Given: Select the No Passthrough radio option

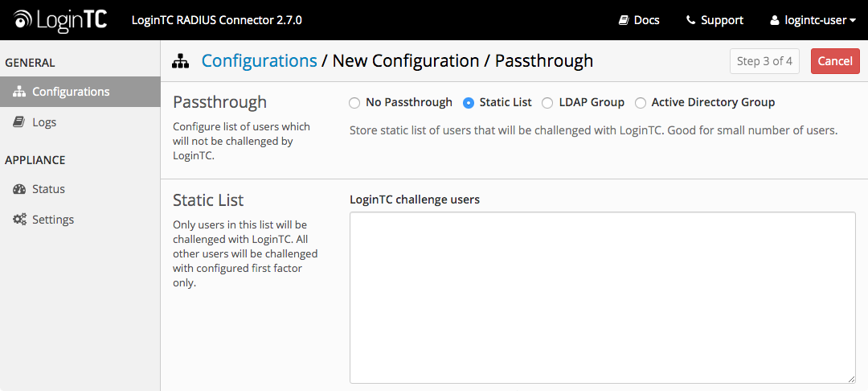Looking at the screenshot, I should click(x=354, y=103).
